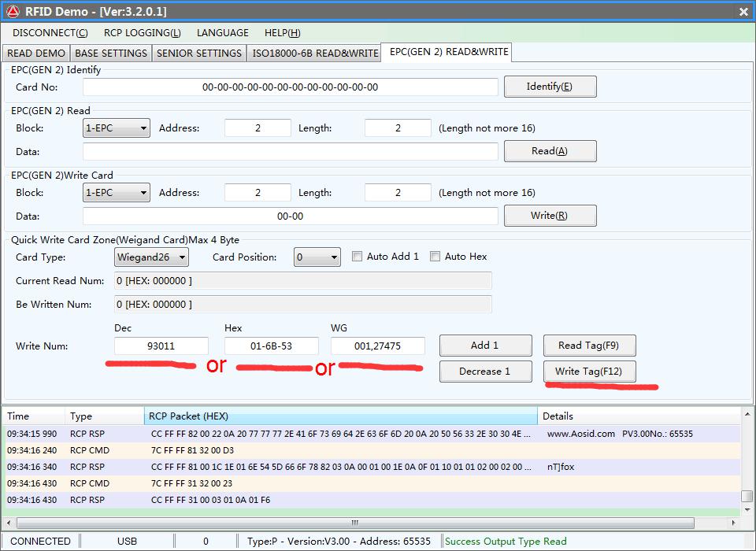
Task: Open the Block dropdown in EPC Read section
Action: (117, 128)
